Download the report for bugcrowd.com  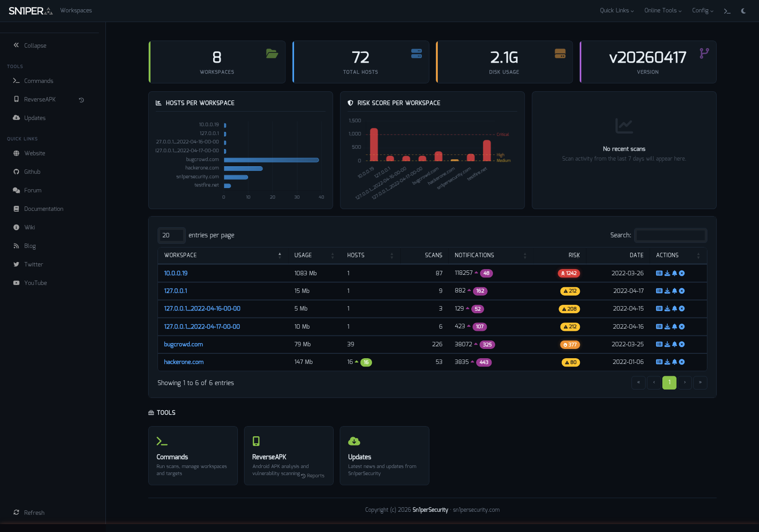667,345
